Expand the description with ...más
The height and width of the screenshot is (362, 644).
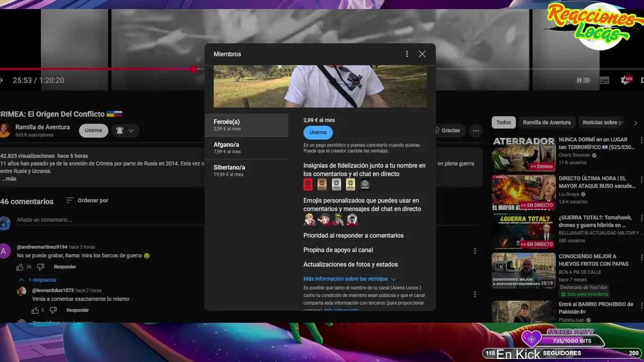(x=9, y=179)
